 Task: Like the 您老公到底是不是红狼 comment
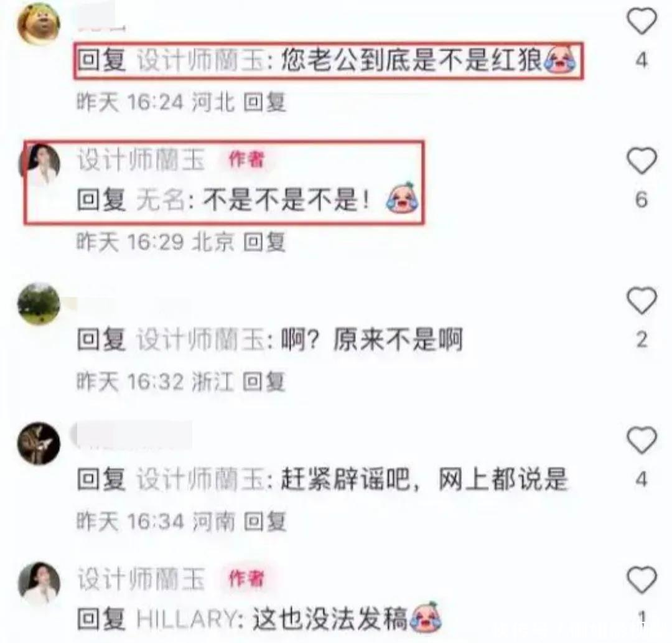[642, 21]
